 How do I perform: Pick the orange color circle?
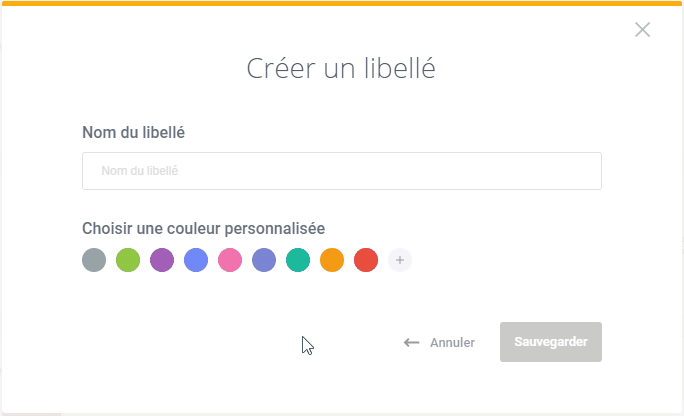pos(332,260)
